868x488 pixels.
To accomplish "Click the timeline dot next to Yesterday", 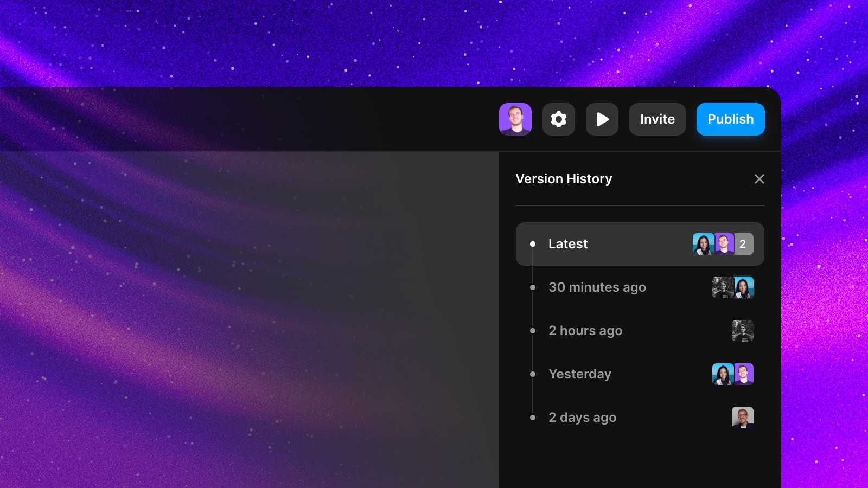I will pyautogui.click(x=533, y=374).
